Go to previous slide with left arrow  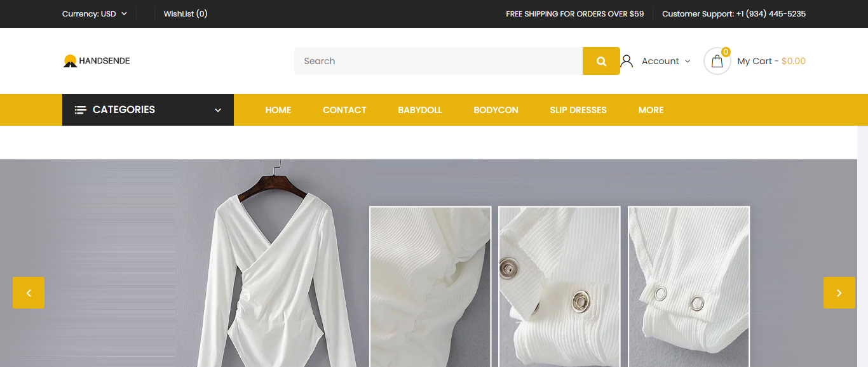(x=29, y=293)
